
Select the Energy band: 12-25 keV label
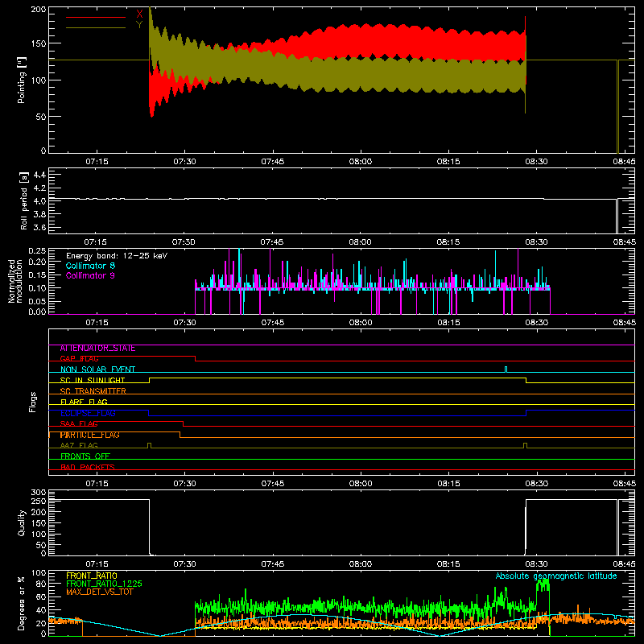point(117,256)
